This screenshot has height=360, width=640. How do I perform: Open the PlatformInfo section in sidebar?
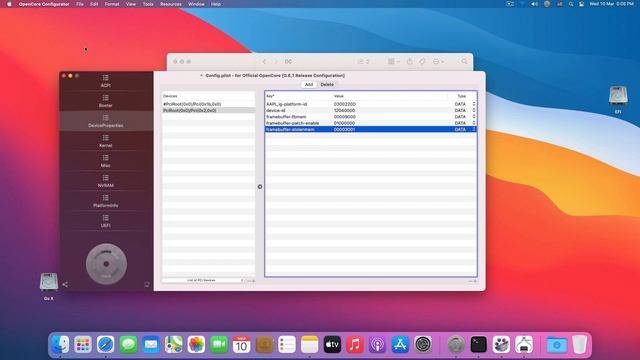click(x=106, y=201)
